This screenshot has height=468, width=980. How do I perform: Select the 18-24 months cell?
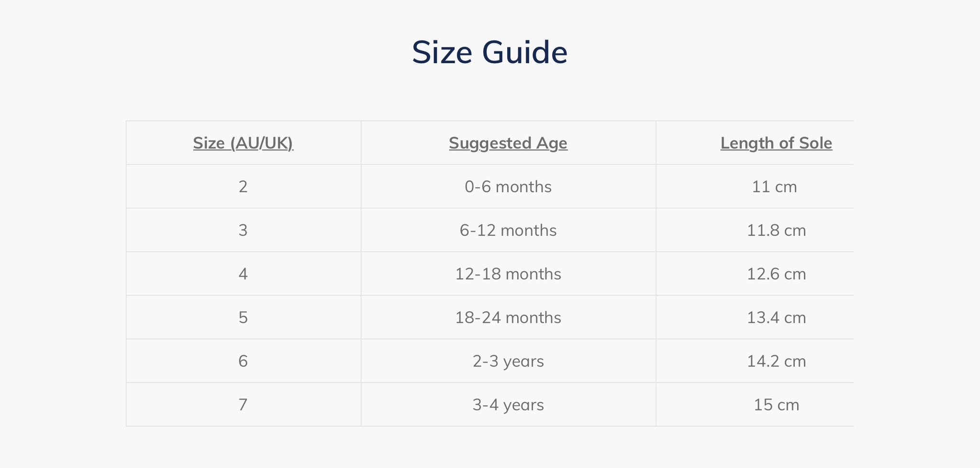[508, 318]
